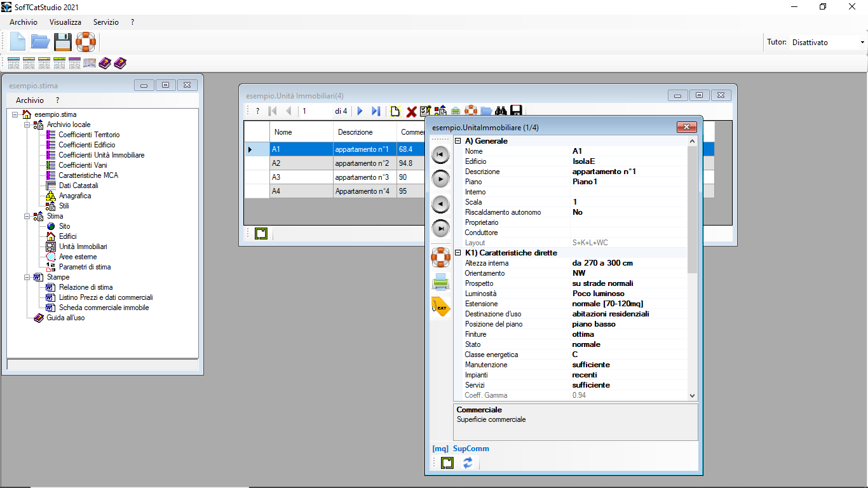This screenshot has width=868, height=488.
Task: Collapse K1) Caratteristiche dirette property section
Action: pos(458,253)
